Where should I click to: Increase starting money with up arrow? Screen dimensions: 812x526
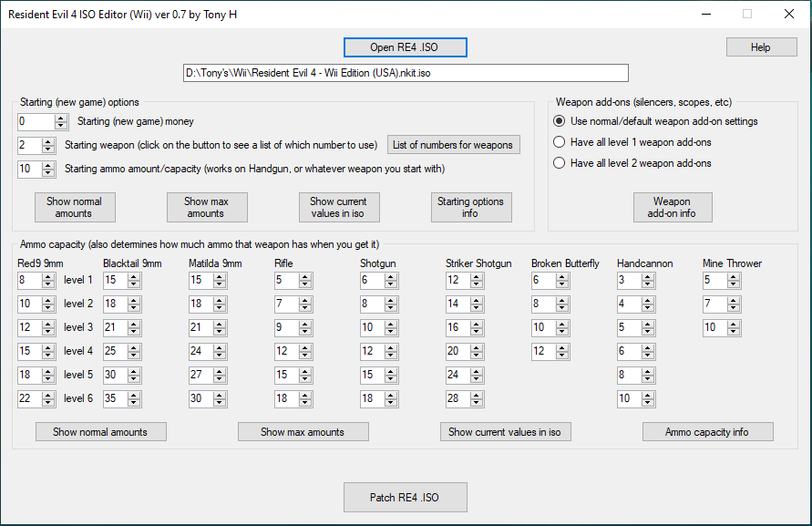coord(61,118)
